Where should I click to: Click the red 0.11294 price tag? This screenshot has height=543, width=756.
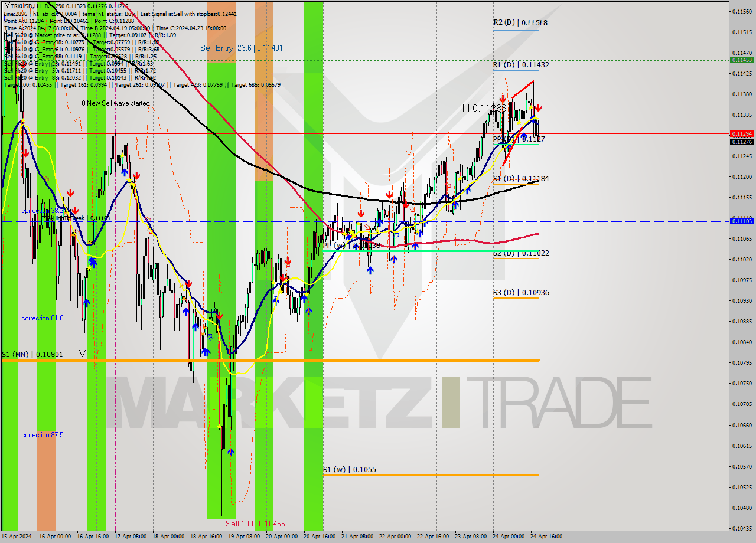pyautogui.click(x=742, y=134)
